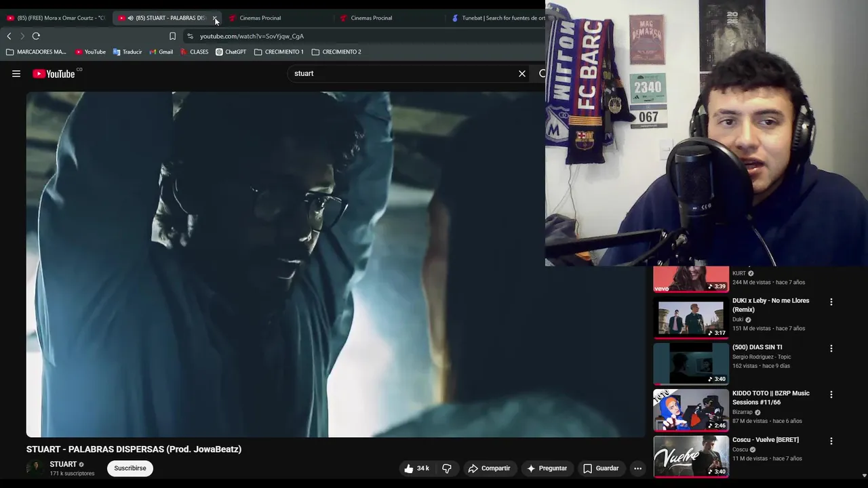Like the video (34 k)
The image size is (868, 488).
[416, 468]
